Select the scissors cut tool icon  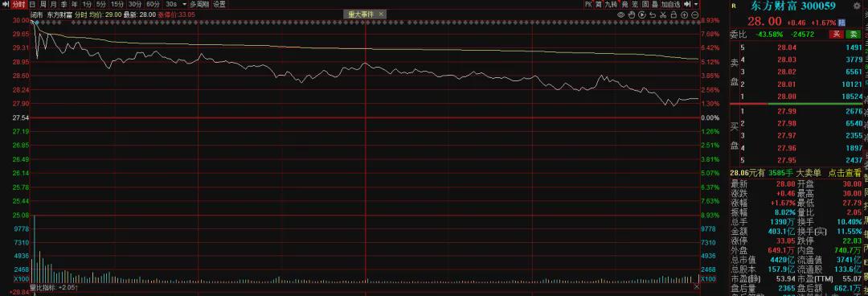click(x=662, y=15)
